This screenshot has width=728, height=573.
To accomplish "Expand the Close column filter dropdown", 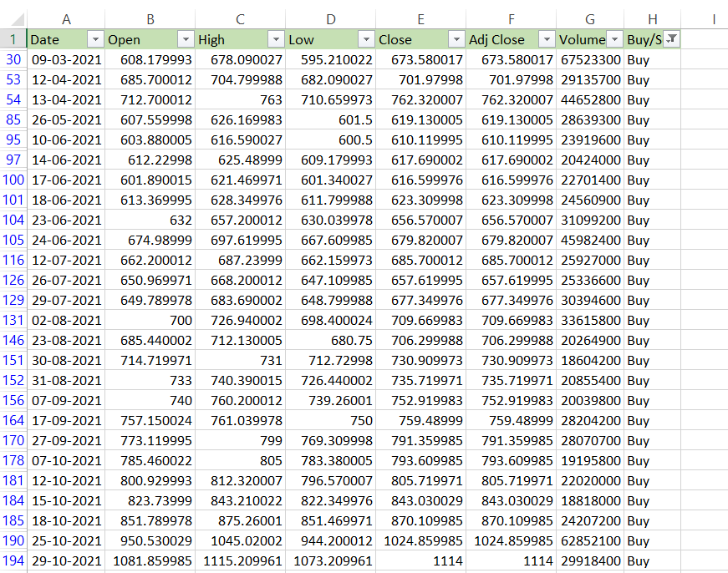I will coord(456,39).
